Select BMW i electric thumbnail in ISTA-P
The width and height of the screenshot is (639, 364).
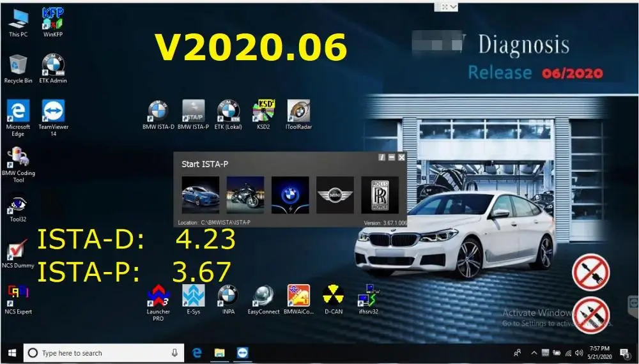tap(290, 195)
